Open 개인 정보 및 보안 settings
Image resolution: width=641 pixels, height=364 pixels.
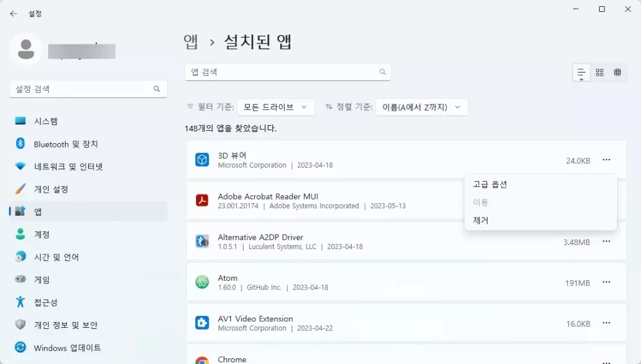pos(88,325)
